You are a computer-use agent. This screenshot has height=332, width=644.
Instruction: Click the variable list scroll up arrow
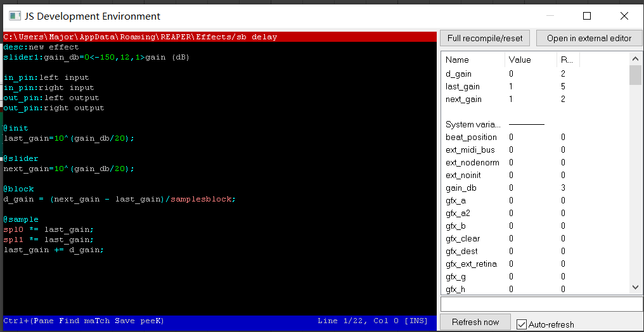coord(635,58)
